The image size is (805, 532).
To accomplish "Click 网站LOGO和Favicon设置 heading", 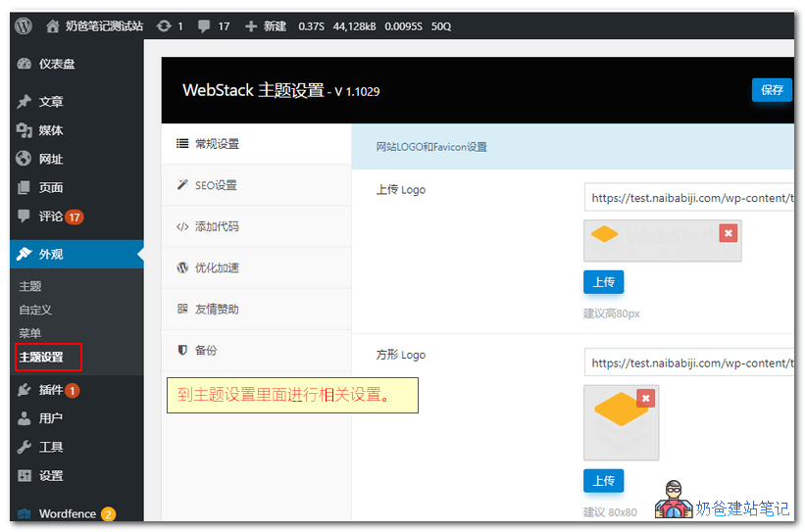I will point(431,147).
